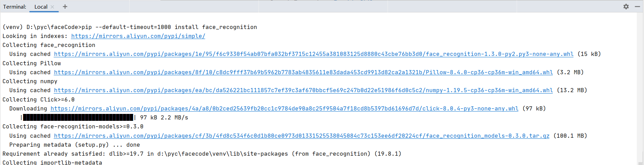Viewport: 644px width, 165px height.
Task: Open the face_recognition_models tar.gz link
Action: [302, 136]
